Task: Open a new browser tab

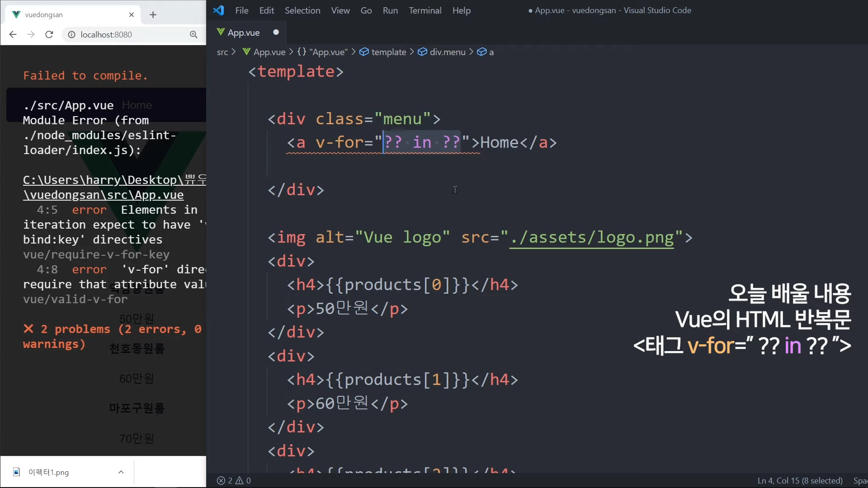Action: click(153, 15)
